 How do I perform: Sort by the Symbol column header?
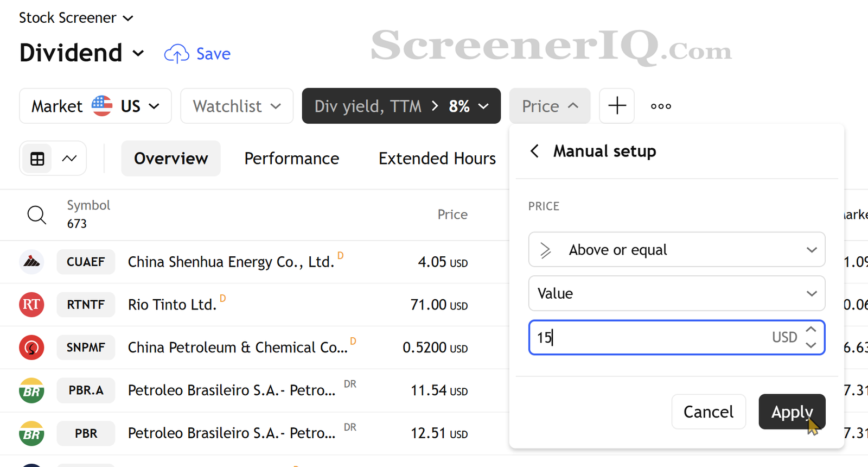(88, 205)
